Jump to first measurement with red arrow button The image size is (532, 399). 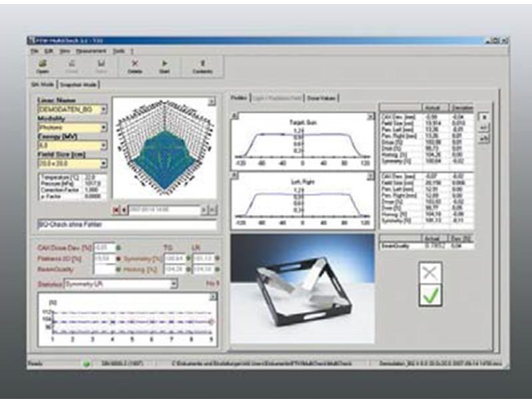[x=116, y=210]
